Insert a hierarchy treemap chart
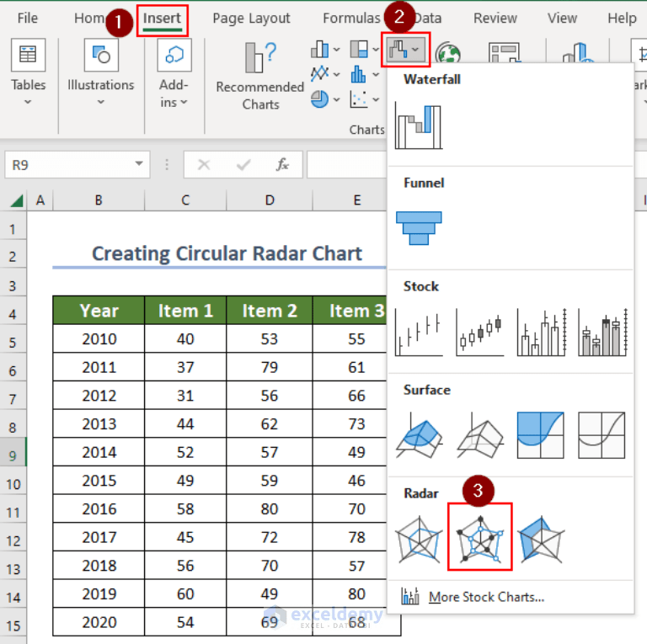The width and height of the screenshot is (647, 644). 359,50
